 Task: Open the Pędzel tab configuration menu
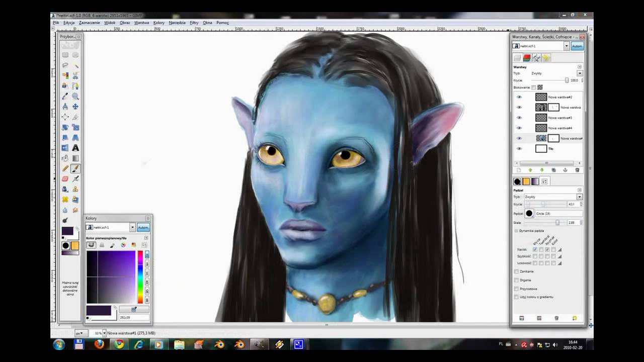[x=580, y=190]
